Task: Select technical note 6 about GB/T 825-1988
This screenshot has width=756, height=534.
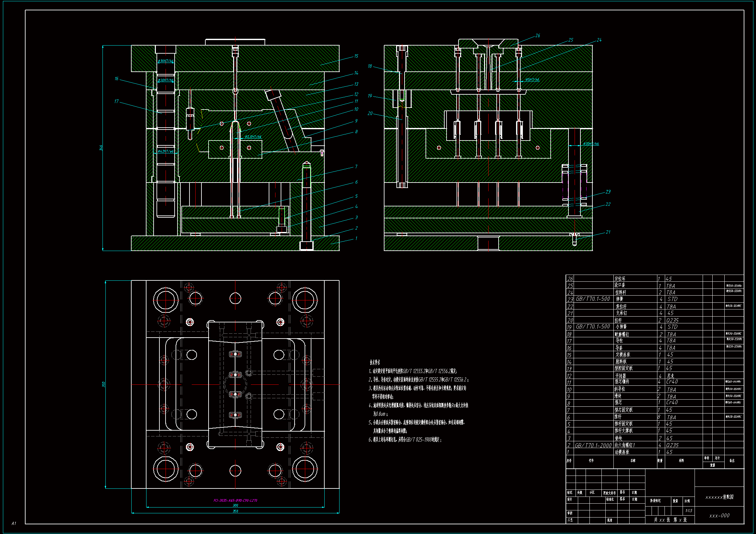Action: point(405,440)
